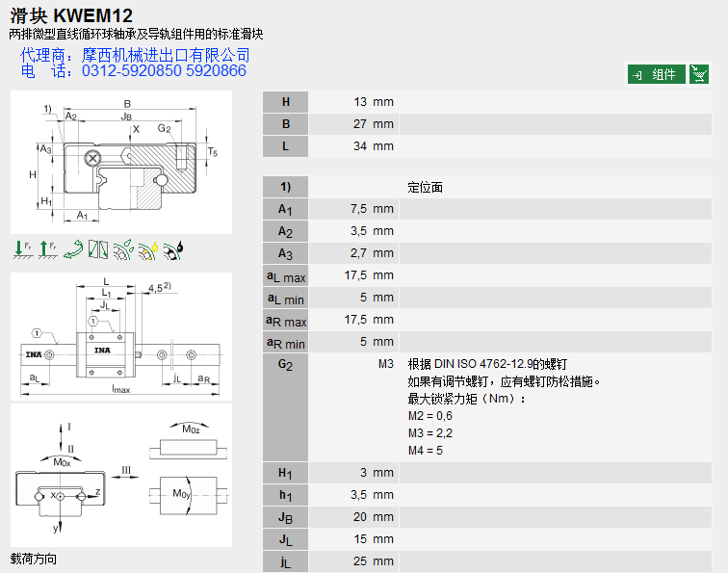This screenshot has width=728, height=573.
Task: Click the upward radial load Fr icon
Action: (x=47, y=249)
